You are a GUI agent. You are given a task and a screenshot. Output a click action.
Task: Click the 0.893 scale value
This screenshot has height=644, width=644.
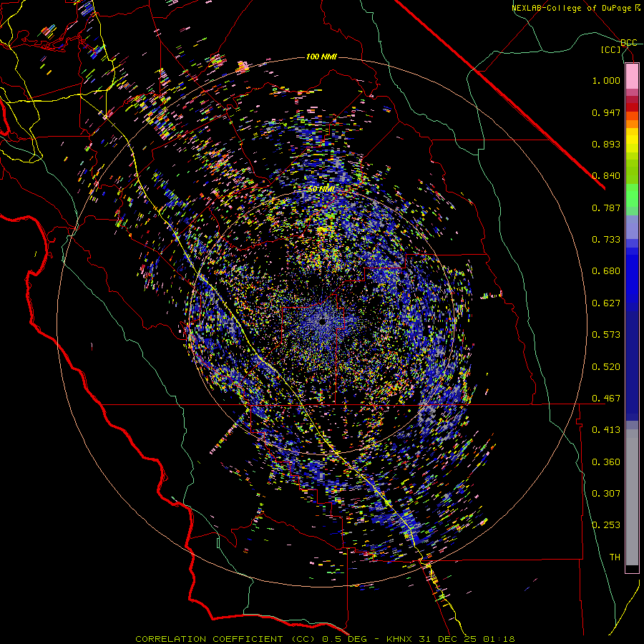[x=606, y=144]
